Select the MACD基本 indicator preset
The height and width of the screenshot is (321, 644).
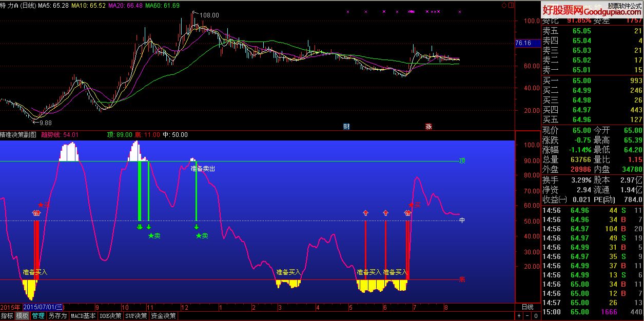pos(83,316)
